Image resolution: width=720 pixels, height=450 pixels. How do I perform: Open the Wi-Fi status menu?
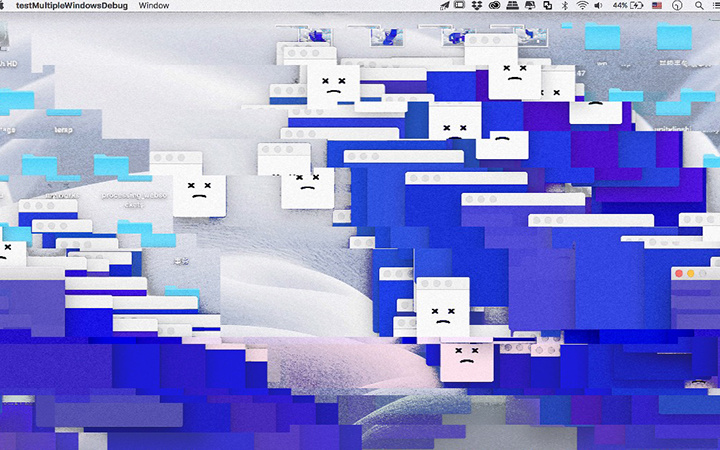pos(582,5)
